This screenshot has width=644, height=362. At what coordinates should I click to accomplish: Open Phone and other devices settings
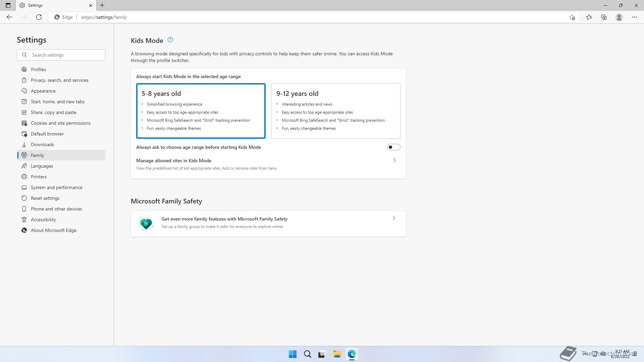(61, 209)
